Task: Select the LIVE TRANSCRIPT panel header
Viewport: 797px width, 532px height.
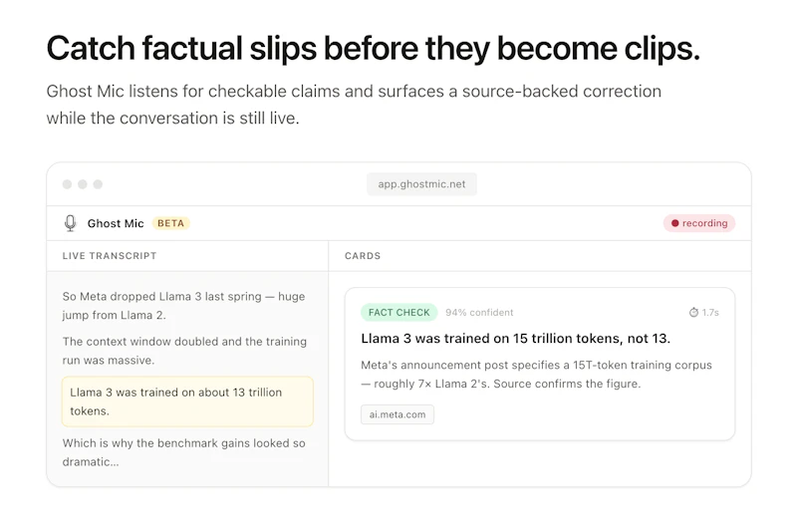Action: pos(110,256)
